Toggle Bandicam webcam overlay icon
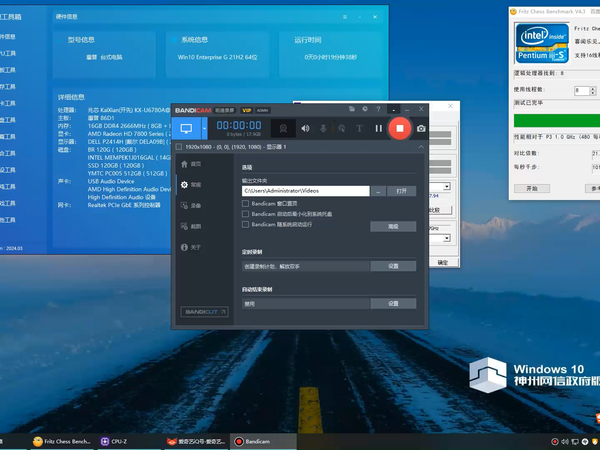This screenshot has height=450, width=600. [x=283, y=129]
